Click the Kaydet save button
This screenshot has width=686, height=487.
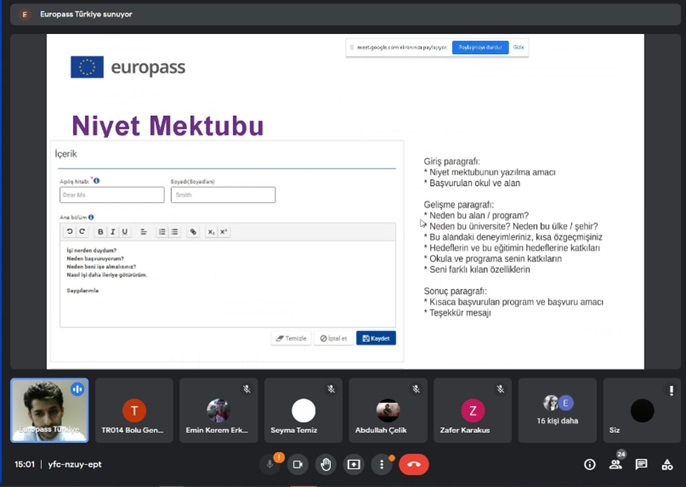click(375, 338)
